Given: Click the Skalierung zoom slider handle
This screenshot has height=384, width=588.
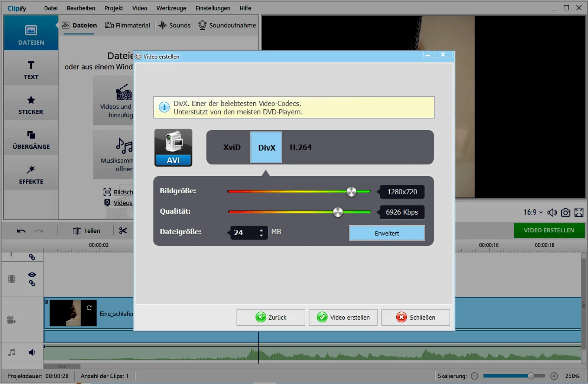Looking at the screenshot, I should [531, 376].
